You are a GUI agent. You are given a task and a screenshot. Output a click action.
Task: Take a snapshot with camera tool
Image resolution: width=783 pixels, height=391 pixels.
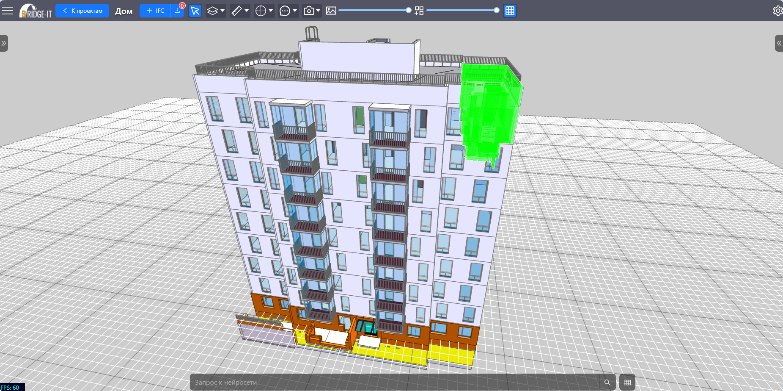point(309,10)
